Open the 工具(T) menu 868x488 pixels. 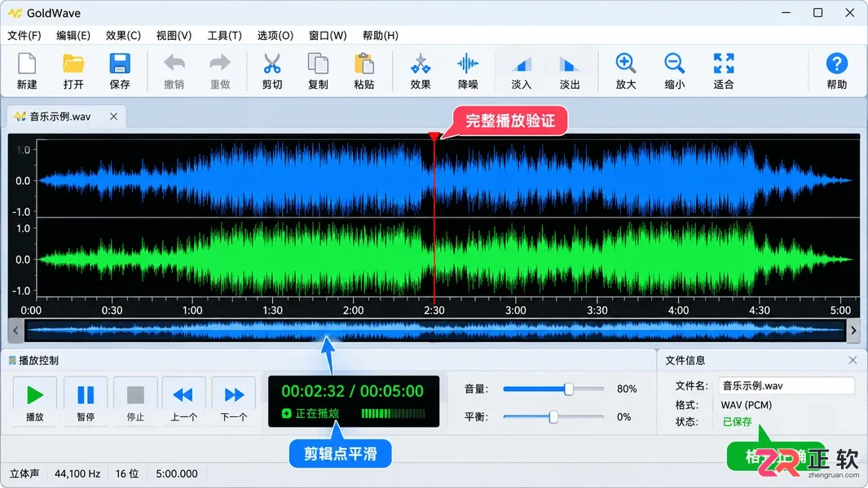tap(224, 35)
